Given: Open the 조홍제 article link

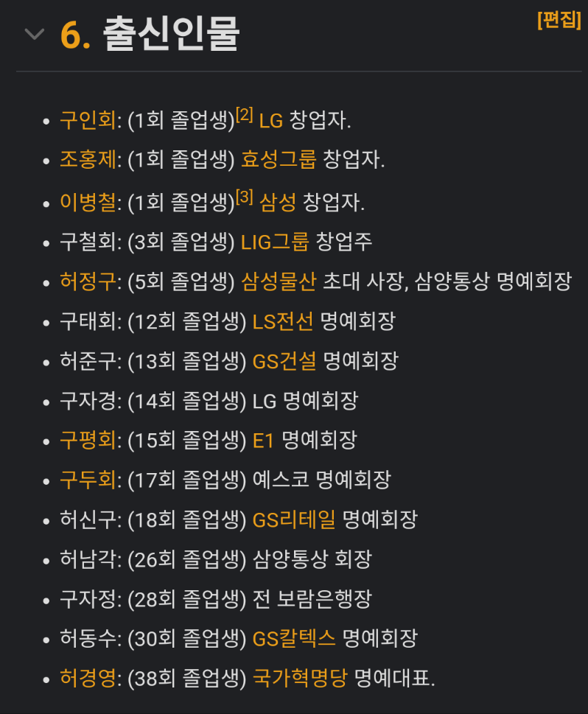Looking at the screenshot, I should tap(88, 160).
